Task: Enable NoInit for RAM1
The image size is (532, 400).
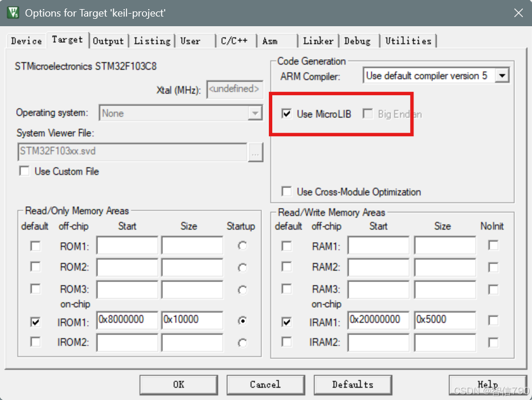Action: coord(493,245)
